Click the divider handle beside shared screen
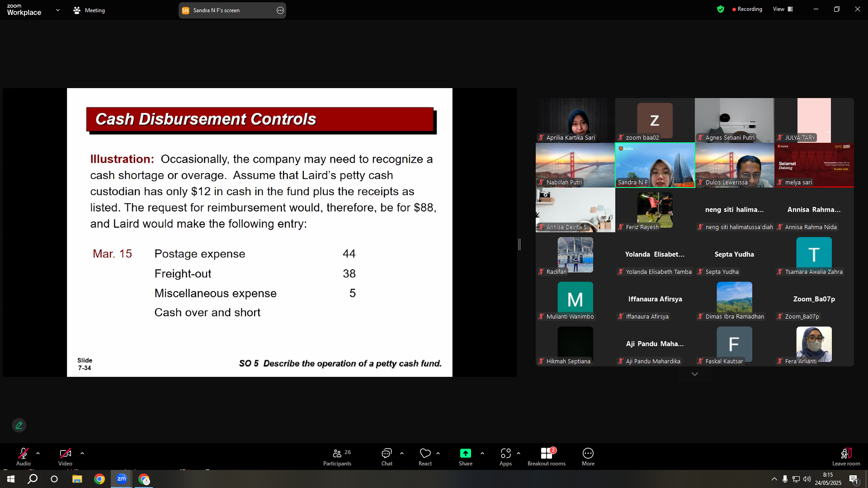Viewport: 868px width, 488px height. pos(519,244)
